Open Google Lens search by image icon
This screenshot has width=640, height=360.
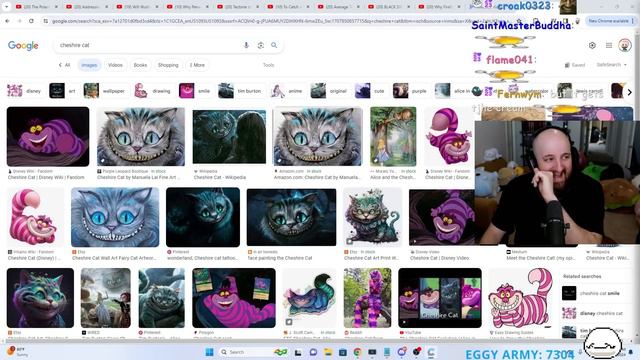coord(260,45)
